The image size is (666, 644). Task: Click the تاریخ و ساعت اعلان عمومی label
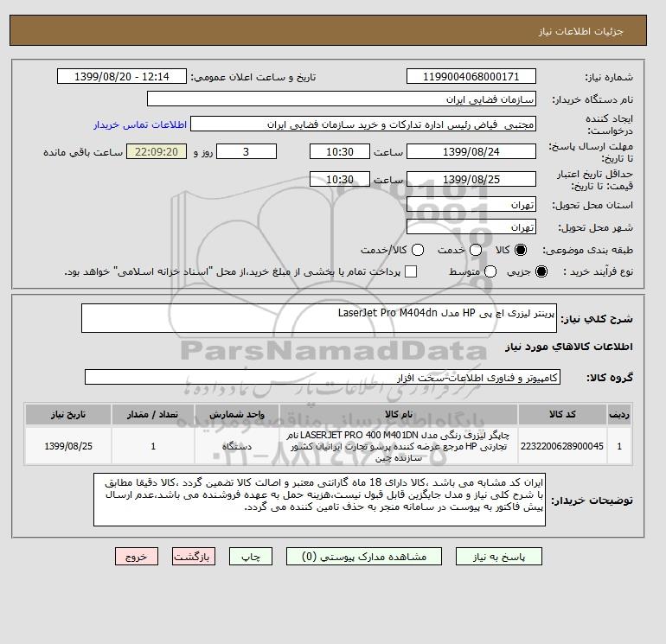coord(253,77)
